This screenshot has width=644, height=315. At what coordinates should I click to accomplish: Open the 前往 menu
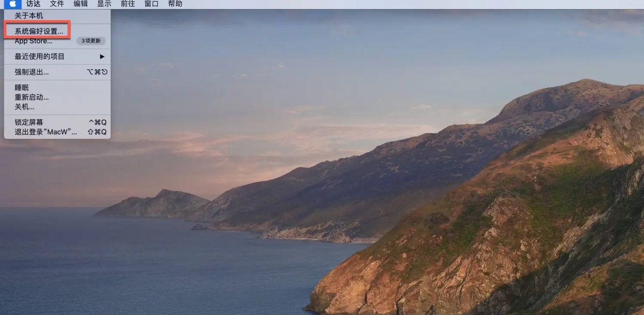128,4
